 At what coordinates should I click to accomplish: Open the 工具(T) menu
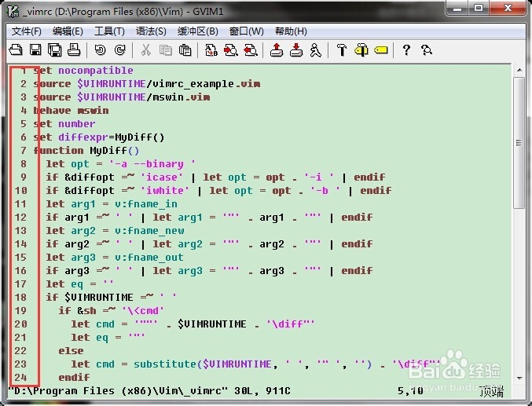pos(109,31)
